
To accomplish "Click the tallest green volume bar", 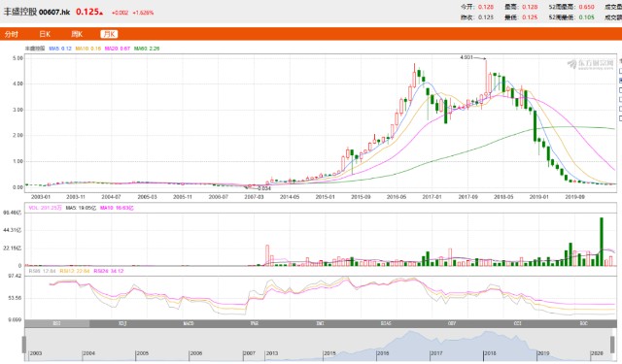I will click(602, 242).
